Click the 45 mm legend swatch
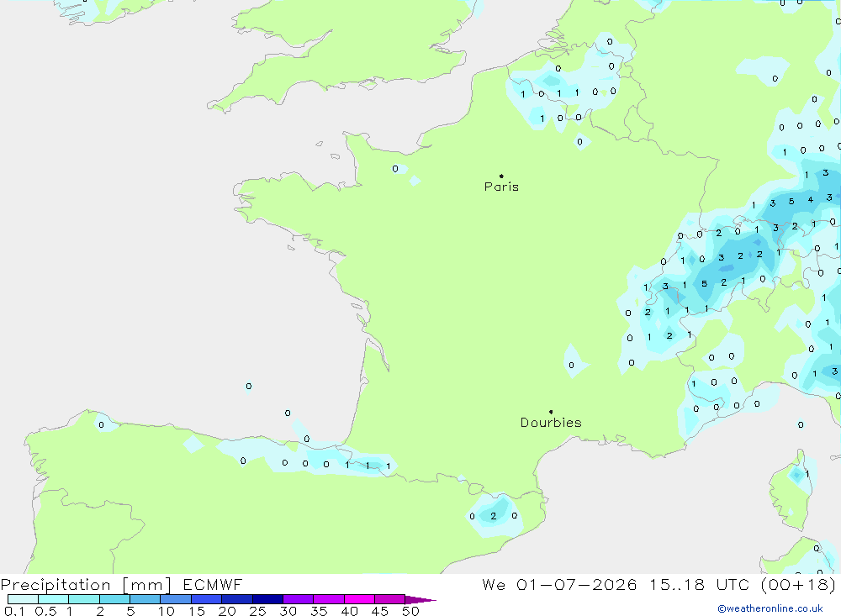This screenshot has width=841, height=616. coord(389,599)
